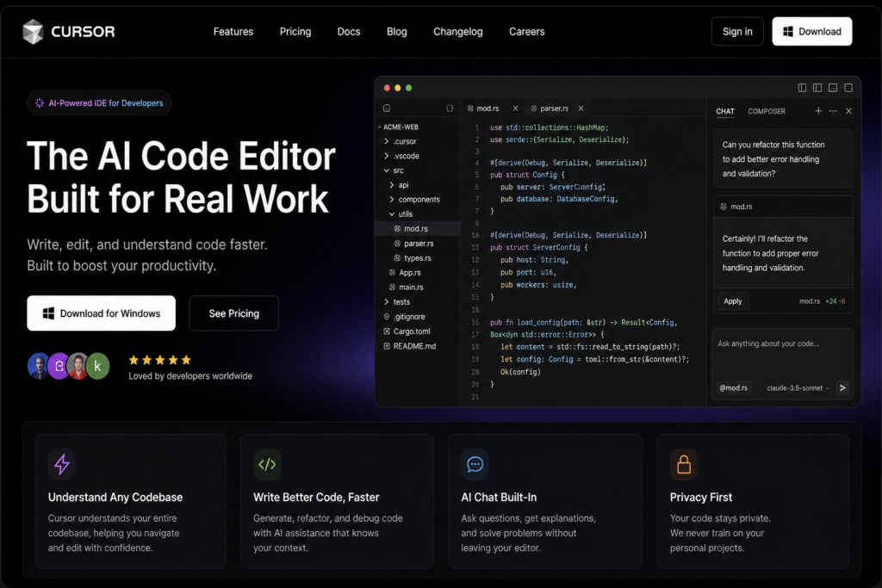Click the yellow window dot of the editor
The width and height of the screenshot is (882, 588).
click(398, 88)
